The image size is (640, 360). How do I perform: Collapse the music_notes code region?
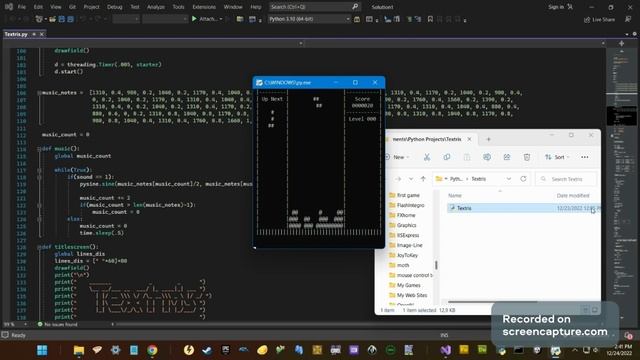pos(40,93)
